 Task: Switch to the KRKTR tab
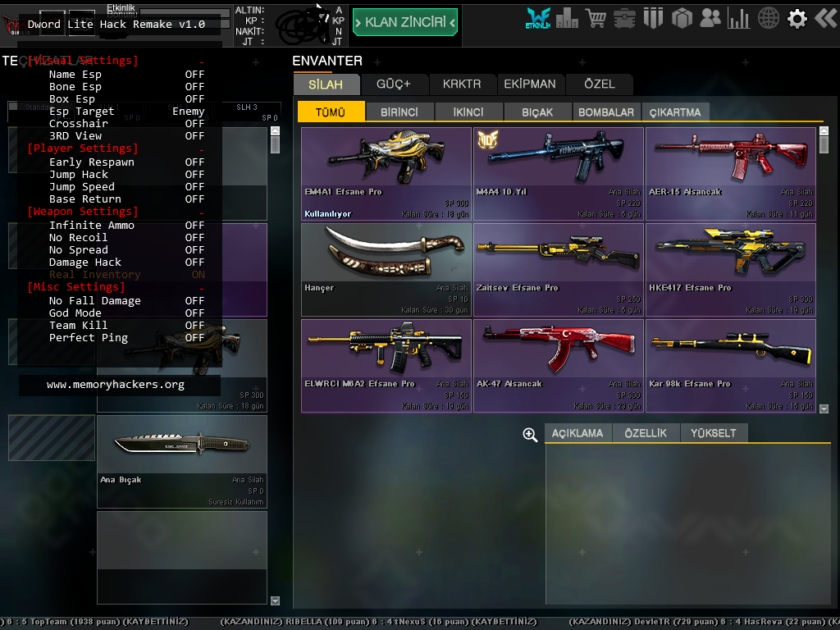click(462, 84)
